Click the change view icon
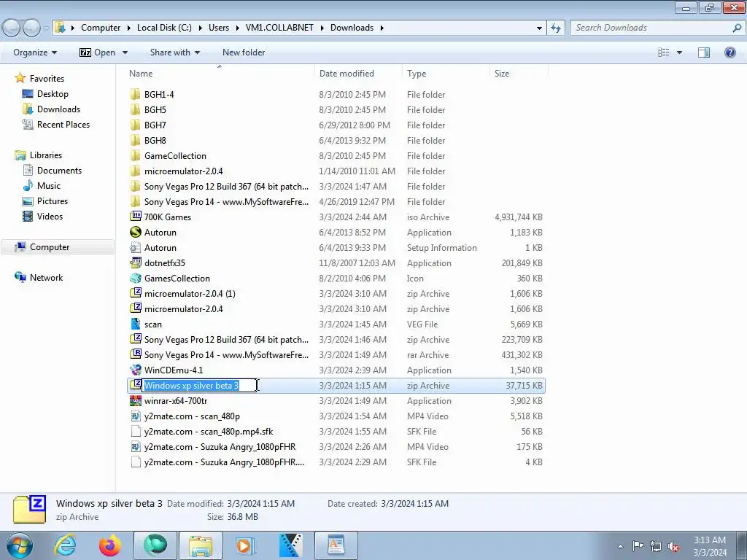747x560 pixels. pyautogui.click(x=664, y=52)
